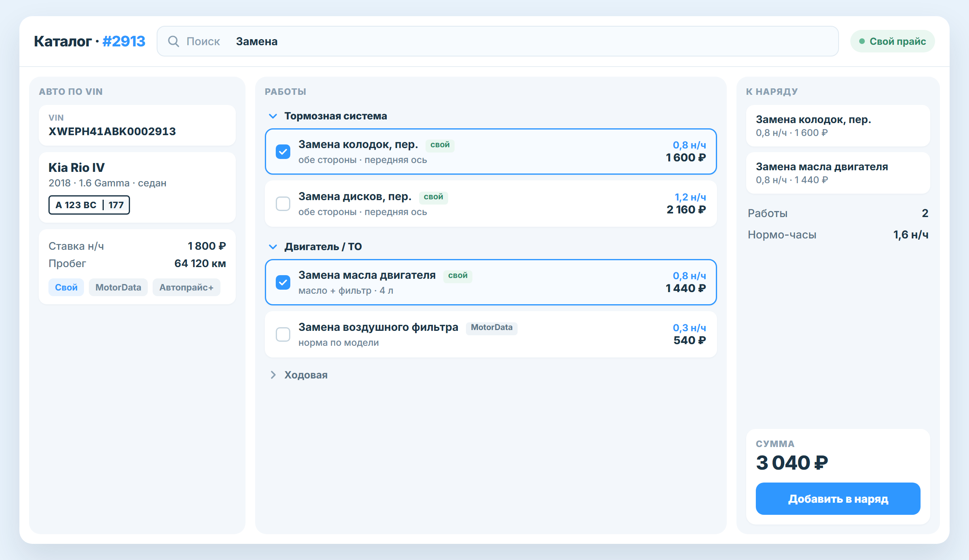Image resolution: width=969 pixels, height=560 pixels.
Task: Click the Тормозная система section title
Action: (x=336, y=116)
